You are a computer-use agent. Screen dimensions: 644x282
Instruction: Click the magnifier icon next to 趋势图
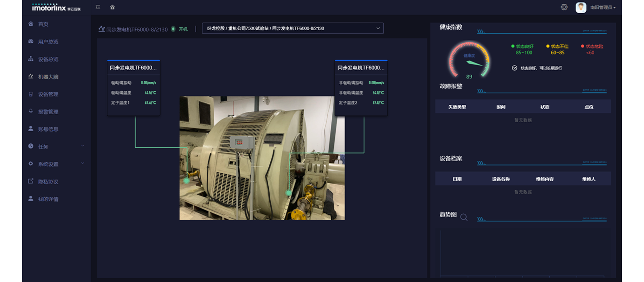pyautogui.click(x=464, y=217)
